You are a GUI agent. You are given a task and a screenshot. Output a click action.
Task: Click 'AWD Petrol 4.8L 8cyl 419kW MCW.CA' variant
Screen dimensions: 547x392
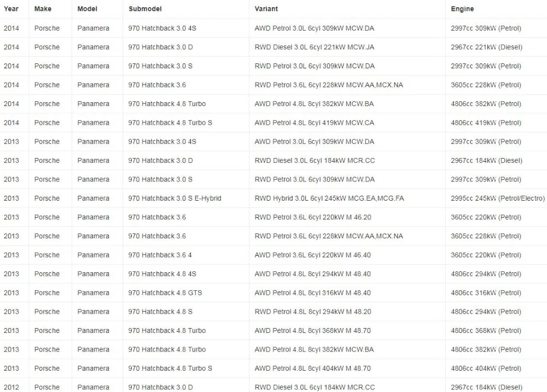(x=315, y=123)
